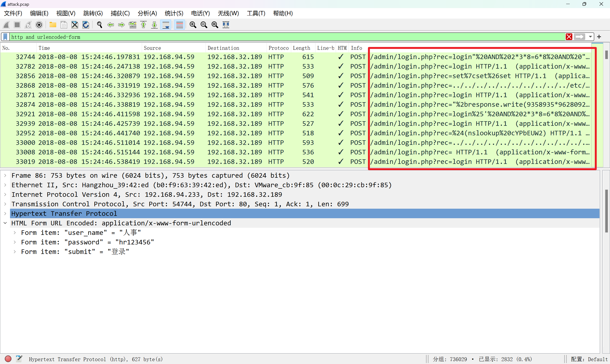This screenshot has height=364, width=610.
Task: Close the current capture file icon
Action: 75,25
